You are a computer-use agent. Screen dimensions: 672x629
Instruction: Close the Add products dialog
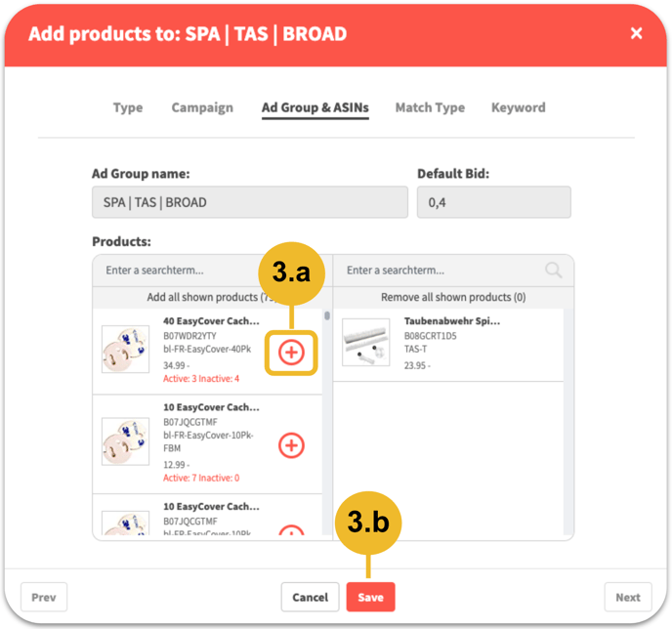click(637, 33)
